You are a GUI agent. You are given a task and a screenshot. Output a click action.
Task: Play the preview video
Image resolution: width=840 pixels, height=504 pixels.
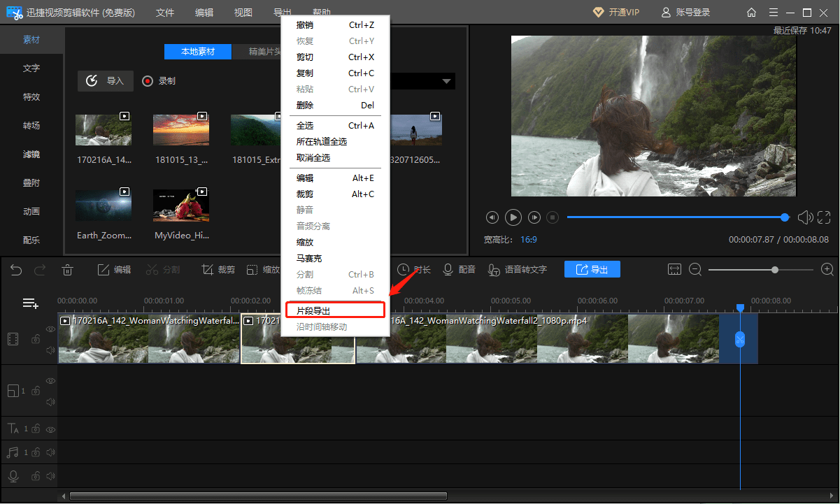click(513, 217)
